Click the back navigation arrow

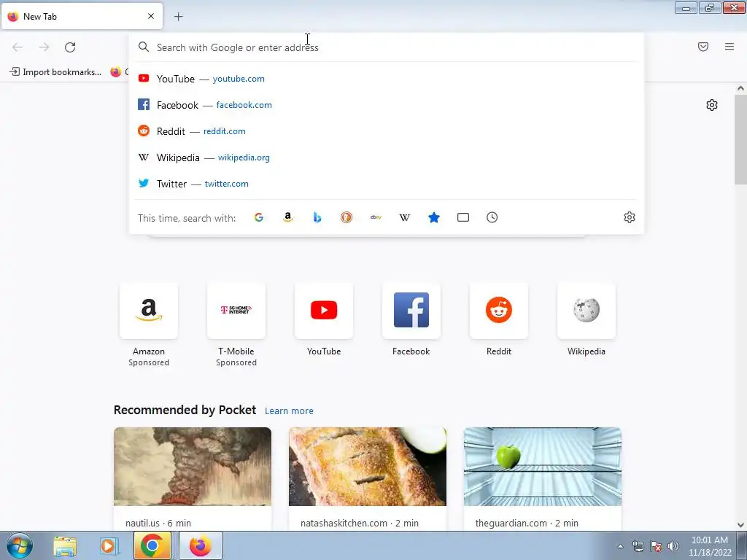pos(18,47)
